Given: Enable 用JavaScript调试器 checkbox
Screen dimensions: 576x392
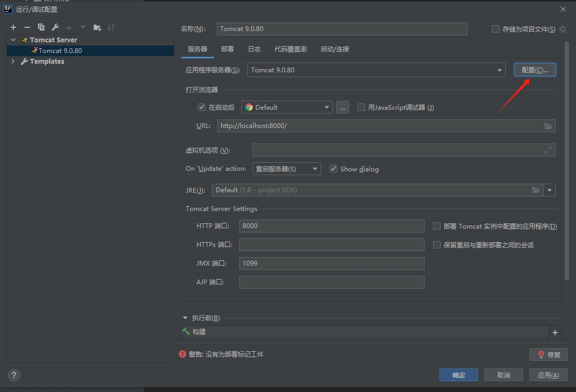Looking at the screenshot, I should pos(361,107).
